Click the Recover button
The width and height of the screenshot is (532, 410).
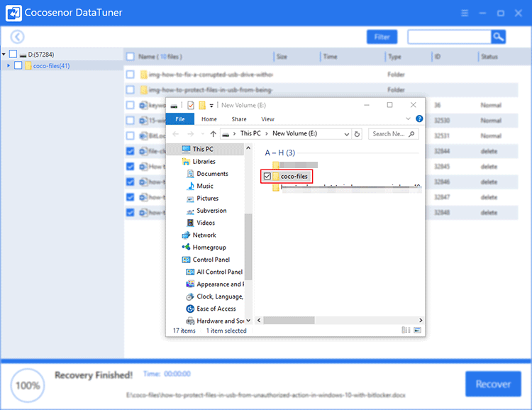[x=493, y=384]
